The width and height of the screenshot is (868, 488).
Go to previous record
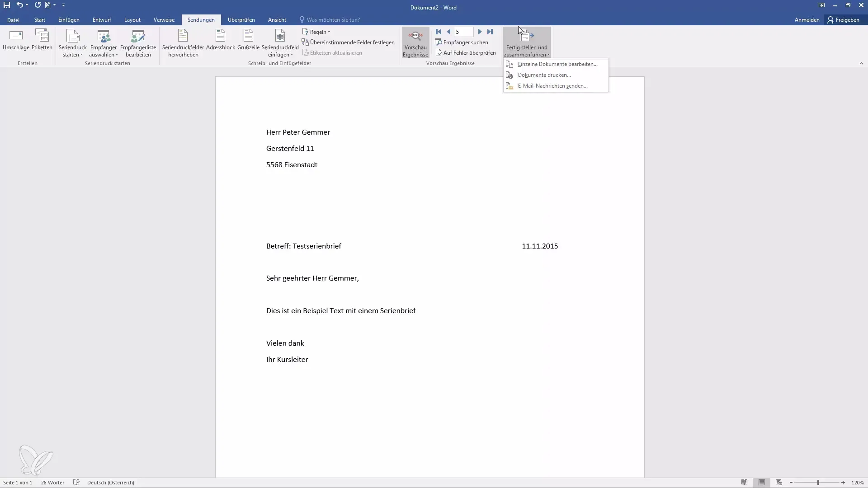pos(448,32)
